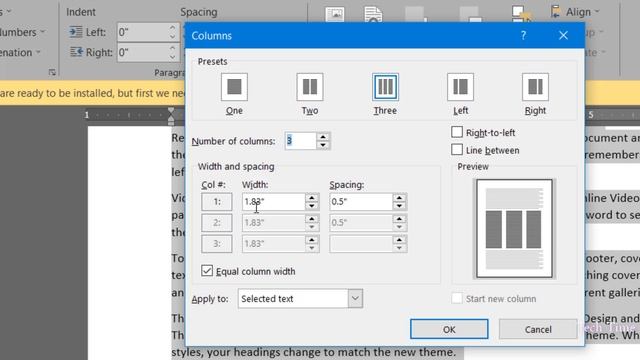This screenshot has height=360, width=640.
Task: Increase the number of columns
Action: [x=323, y=137]
